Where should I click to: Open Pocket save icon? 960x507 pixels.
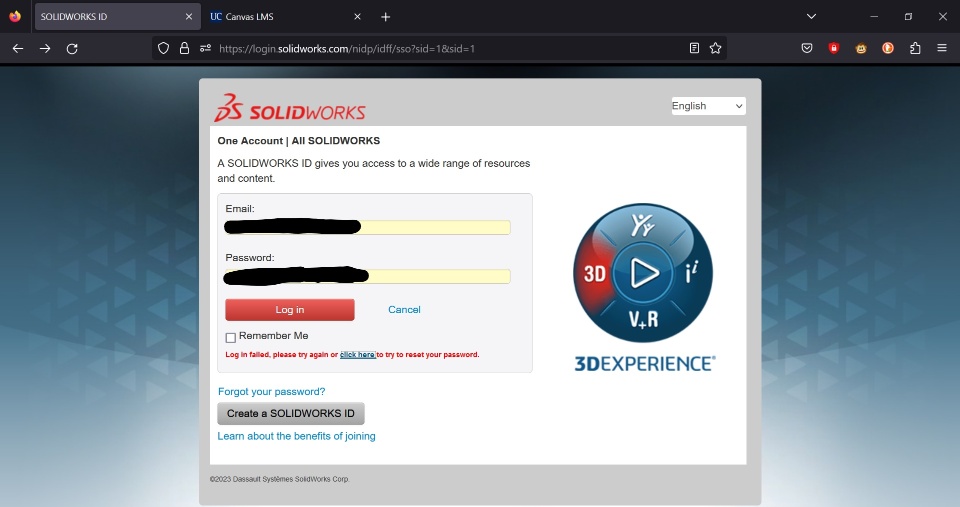coord(807,48)
